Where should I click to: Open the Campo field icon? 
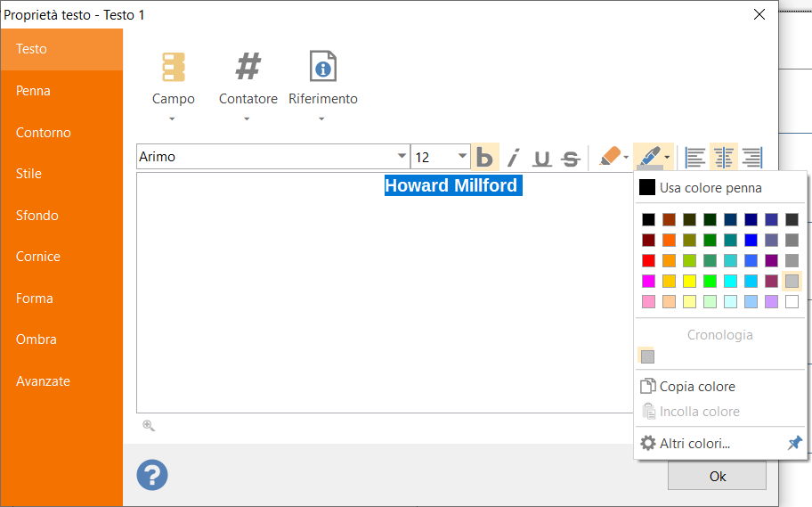174,67
